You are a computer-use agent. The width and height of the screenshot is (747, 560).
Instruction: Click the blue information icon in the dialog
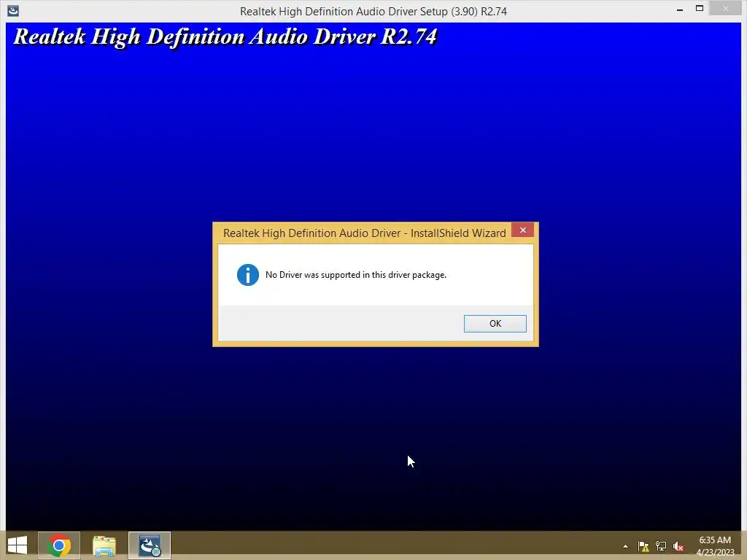click(248, 275)
